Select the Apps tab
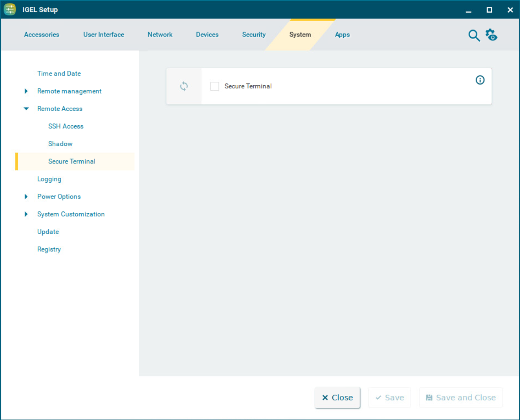Image resolution: width=520 pixels, height=420 pixels. click(x=342, y=35)
